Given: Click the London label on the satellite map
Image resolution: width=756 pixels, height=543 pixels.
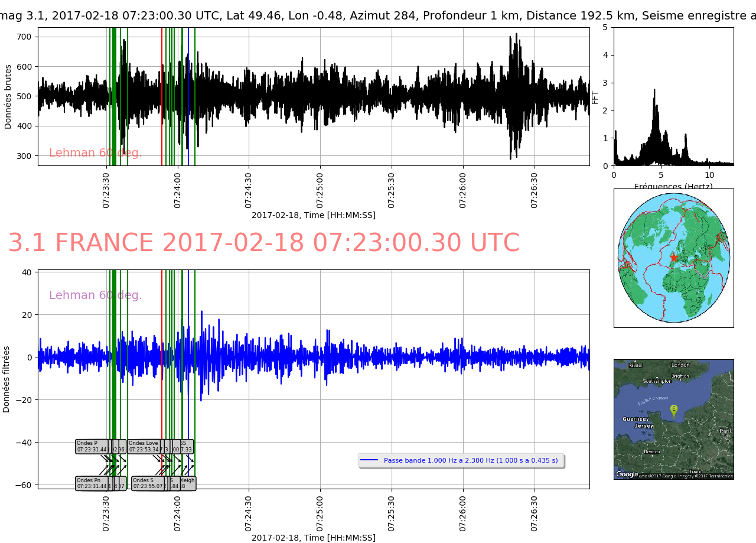Looking at the screenshot, I should 680,365.
